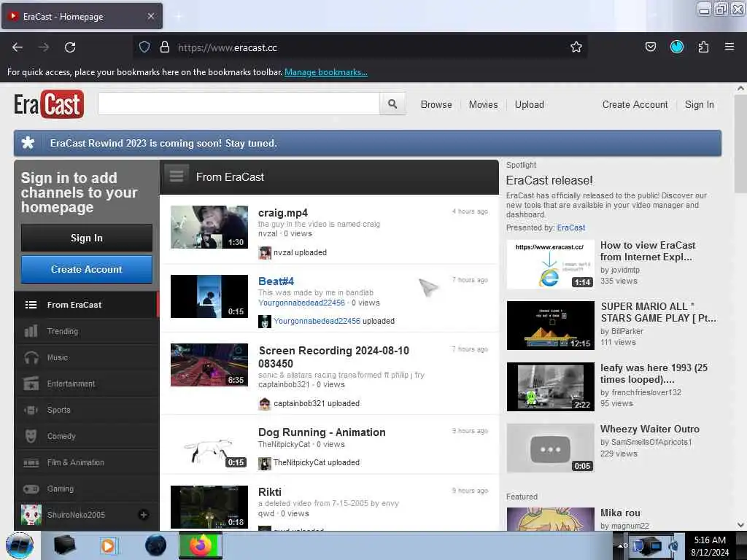Image resolution: width=747 pixels, height=560 pixels.
Task: Open the Windows Start orb
Action: pyautogui.click(x=20, y=545)
